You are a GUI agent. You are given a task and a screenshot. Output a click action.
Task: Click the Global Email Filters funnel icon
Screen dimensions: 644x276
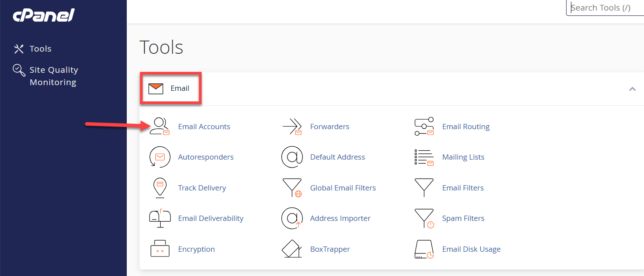click(292, 188)
